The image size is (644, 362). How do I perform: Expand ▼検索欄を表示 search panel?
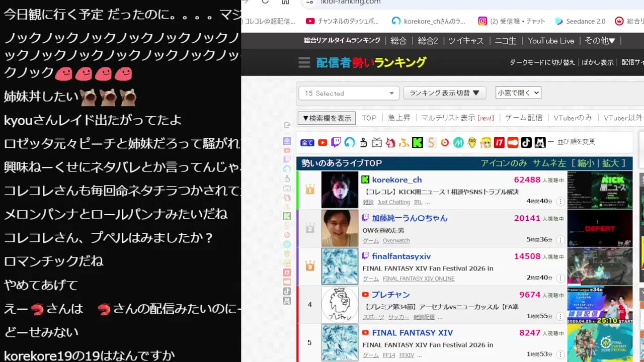(x=327, y=118)
